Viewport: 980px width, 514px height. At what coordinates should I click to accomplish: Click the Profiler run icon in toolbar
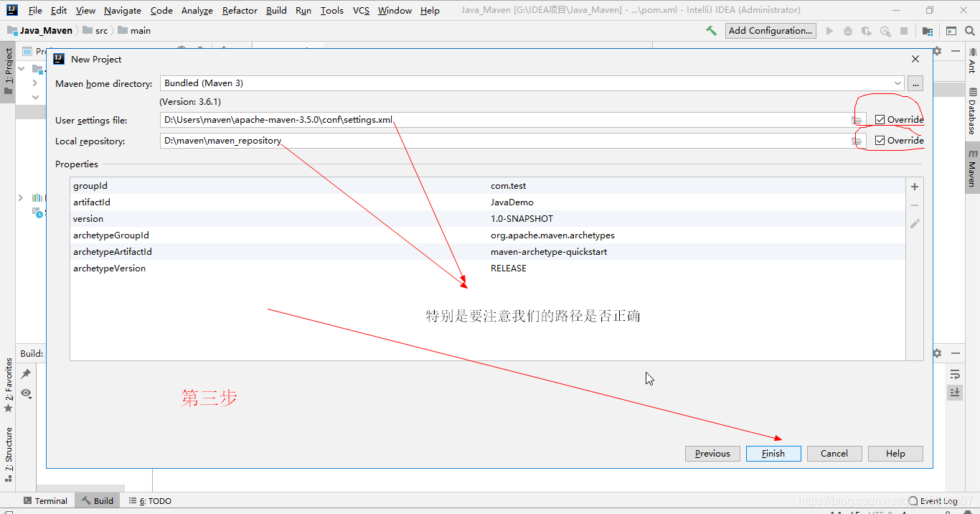(885, 31)
